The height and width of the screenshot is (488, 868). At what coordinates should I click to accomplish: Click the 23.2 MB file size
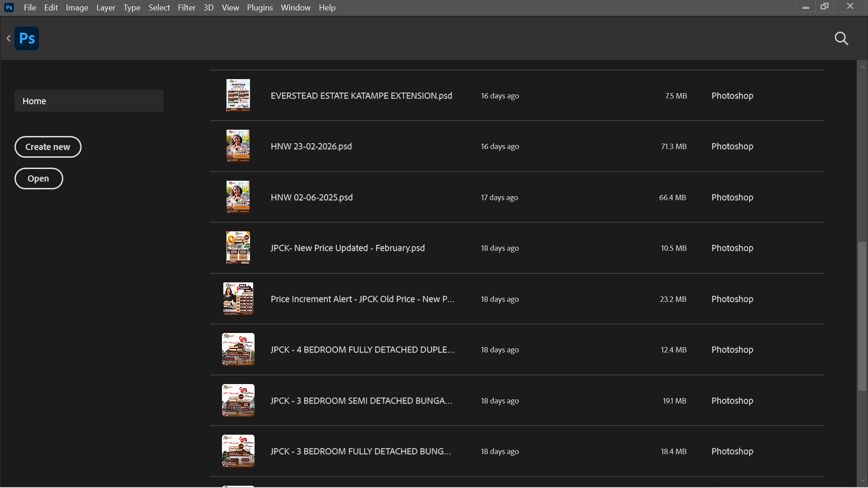pos(673,299)
